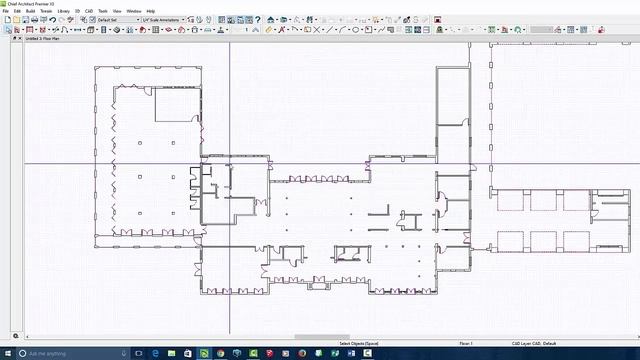Click the Print icon in toolbar
The height and width of the screenshot is (360, 640).
(x=34, y=20)
